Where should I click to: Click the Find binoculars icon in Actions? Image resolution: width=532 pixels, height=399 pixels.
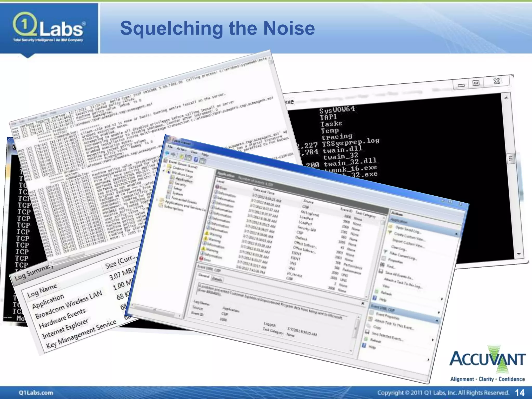pyautogui.click(x=382, y=264)
